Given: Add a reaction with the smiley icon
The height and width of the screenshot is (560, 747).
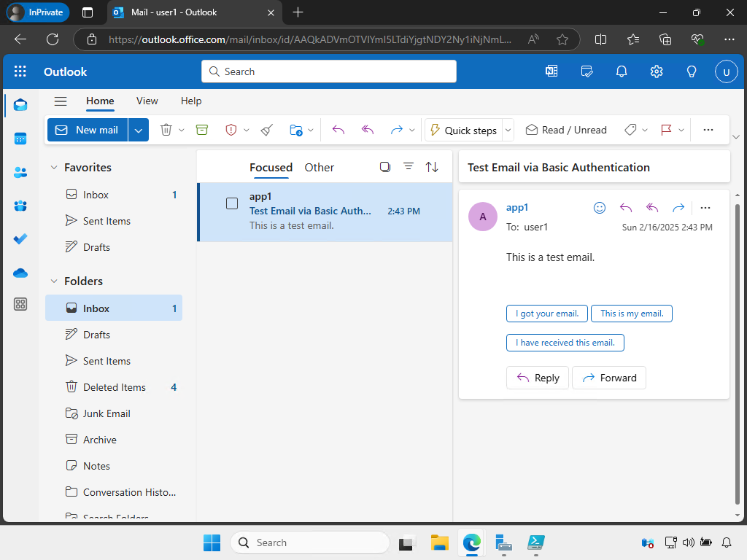Looking at the screenshot, I should (x=600, y=208).
